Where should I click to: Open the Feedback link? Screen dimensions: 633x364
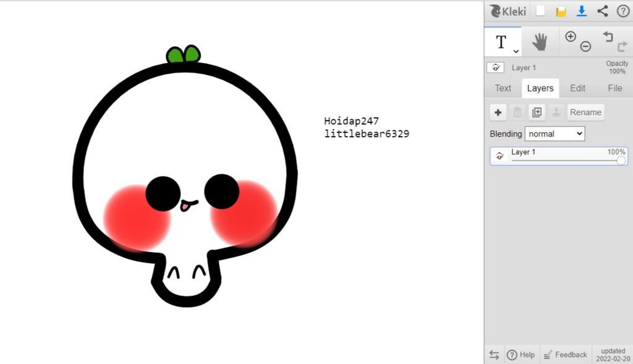565,355
